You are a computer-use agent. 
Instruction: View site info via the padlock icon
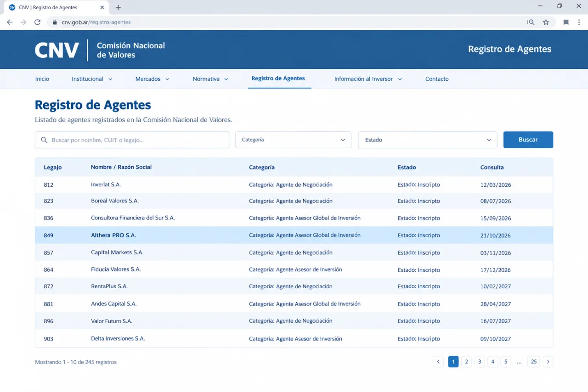[x=55, y=22]
